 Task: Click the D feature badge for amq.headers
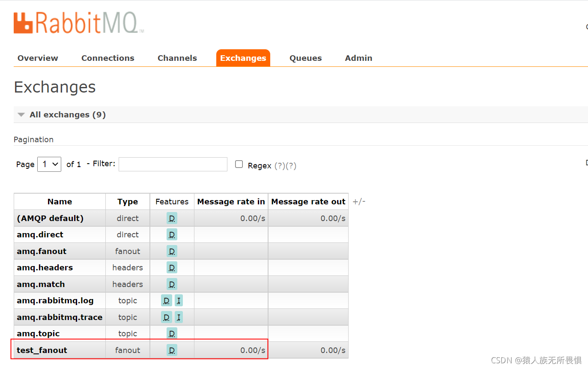[x=172, y=268]
